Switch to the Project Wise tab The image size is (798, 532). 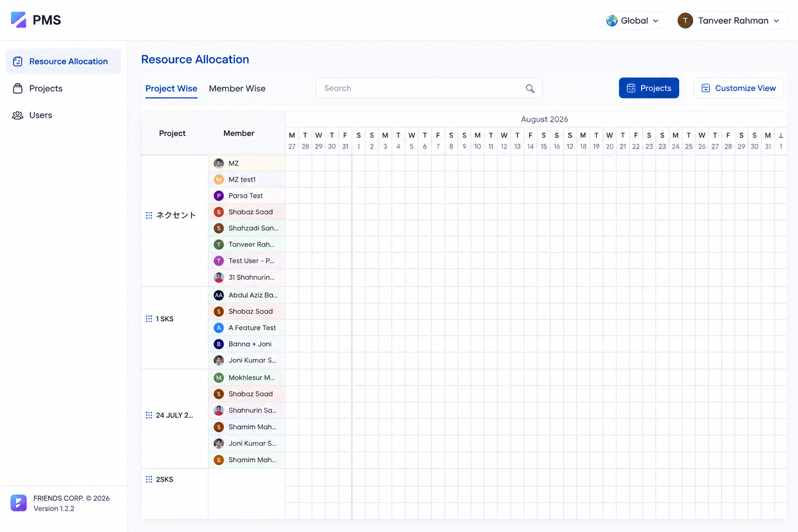click(x=171, y=88)
